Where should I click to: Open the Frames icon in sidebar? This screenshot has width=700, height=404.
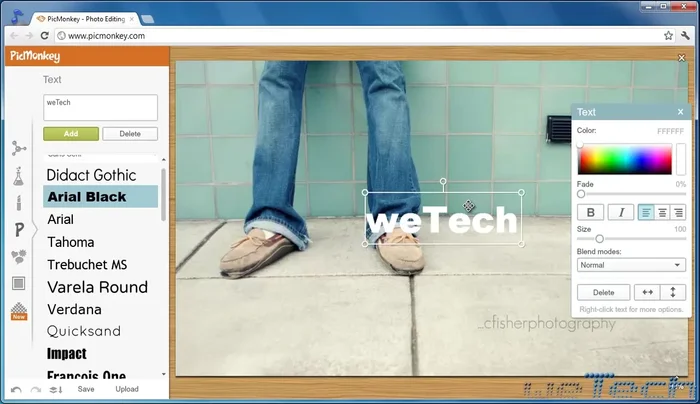[18, 284]
